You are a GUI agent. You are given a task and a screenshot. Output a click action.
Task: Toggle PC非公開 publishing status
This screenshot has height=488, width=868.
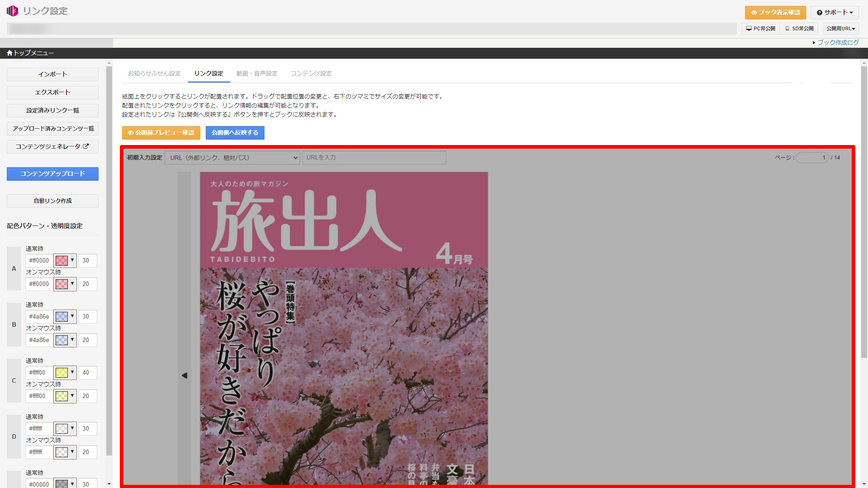point(760,28)
